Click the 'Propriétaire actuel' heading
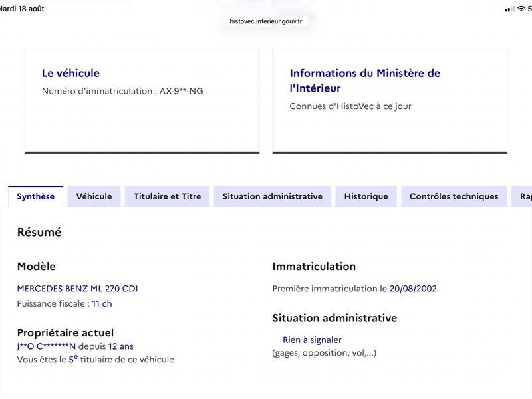532x399 pixels. [x=65, y=333]
